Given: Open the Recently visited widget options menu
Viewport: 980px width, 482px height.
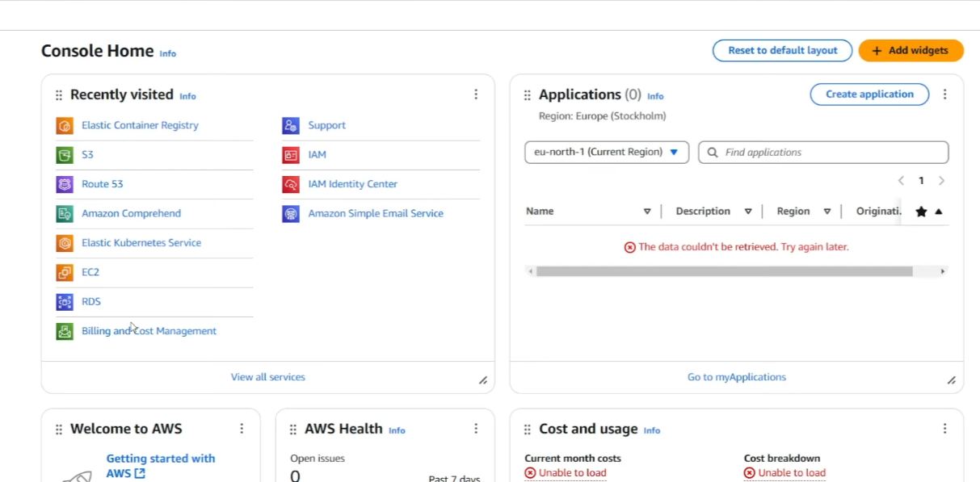Looking at the screenshot, I should coord(476,94).
